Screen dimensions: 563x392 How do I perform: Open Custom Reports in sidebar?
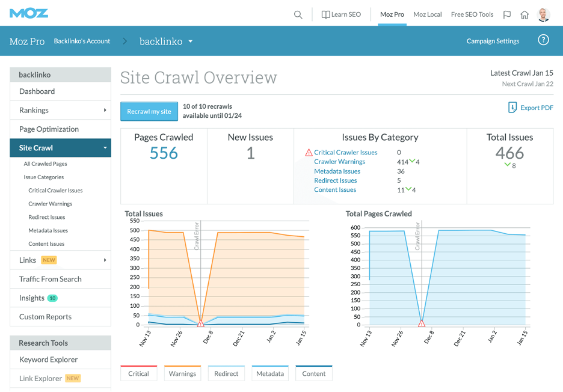[x=60, y=317]
